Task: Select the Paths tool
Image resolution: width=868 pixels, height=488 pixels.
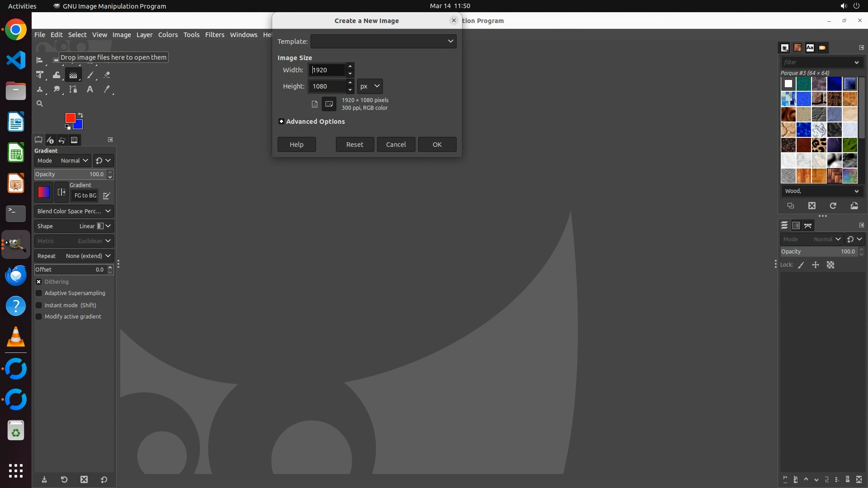Action: tap(73, 89)
